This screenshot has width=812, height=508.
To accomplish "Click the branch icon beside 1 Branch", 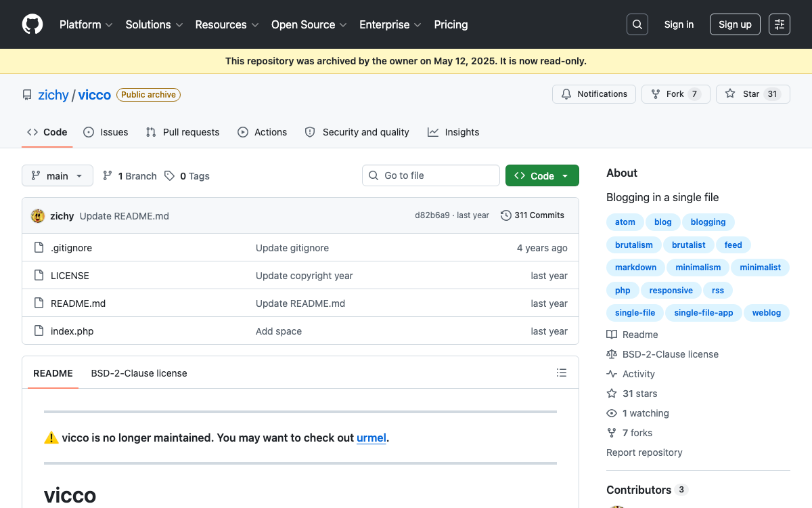I will [x=108, y=176].
